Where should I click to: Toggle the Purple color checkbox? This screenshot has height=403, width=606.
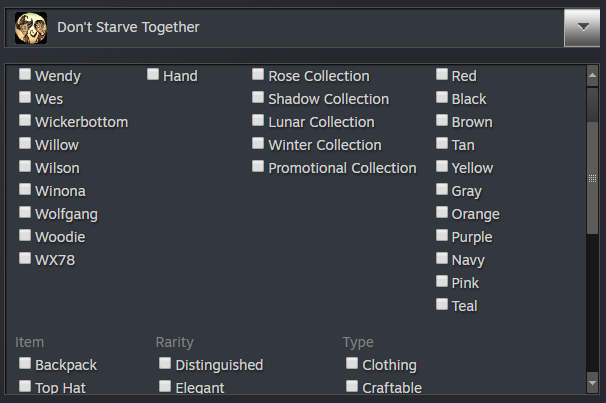(442, 236)
